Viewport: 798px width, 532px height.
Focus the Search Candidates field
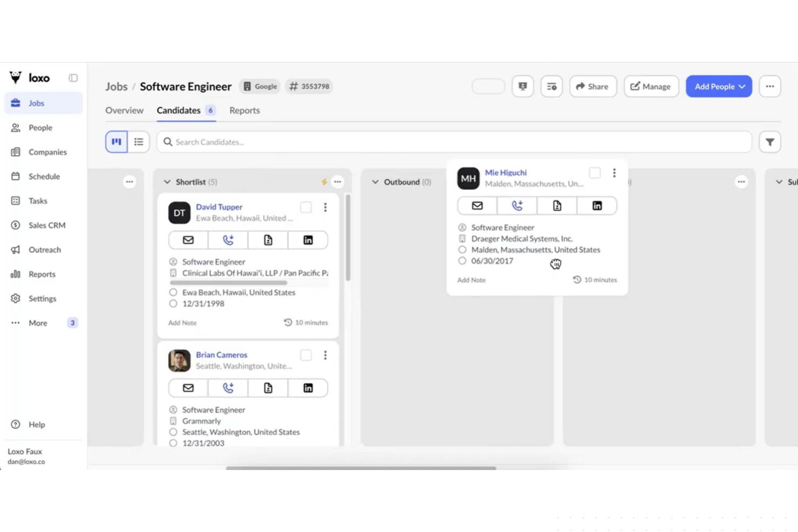[x=454, y=142]
